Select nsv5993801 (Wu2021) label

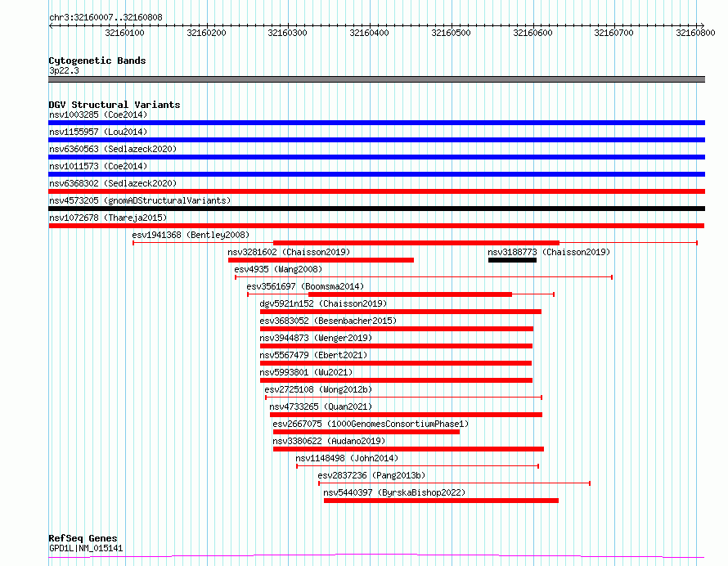(x=306, y=372)
